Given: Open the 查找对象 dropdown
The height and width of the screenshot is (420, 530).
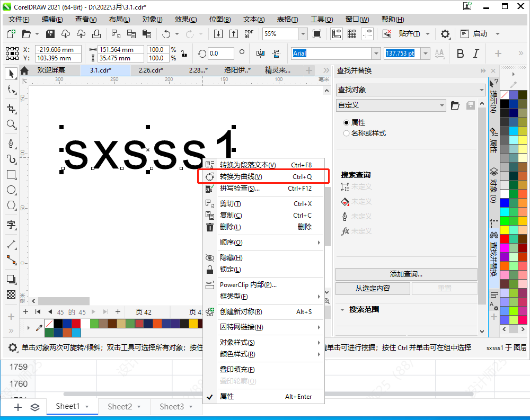Looking at the screenshot, I should 410,90.
